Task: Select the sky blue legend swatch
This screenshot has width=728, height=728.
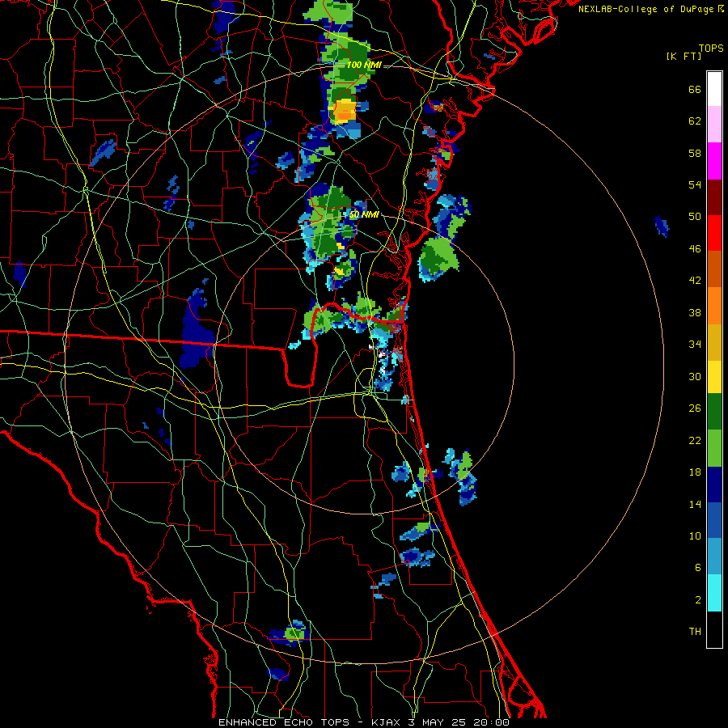Action: [714, 557]
